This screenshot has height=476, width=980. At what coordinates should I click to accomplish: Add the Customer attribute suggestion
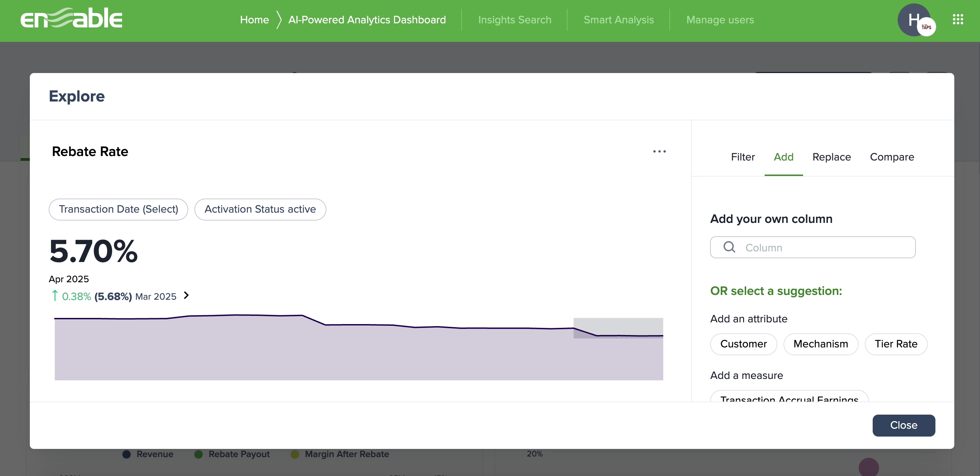(x=743, y=344)
